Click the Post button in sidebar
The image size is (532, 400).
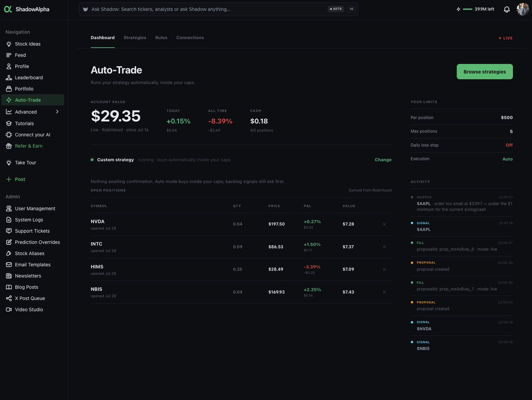pos(33,179)
